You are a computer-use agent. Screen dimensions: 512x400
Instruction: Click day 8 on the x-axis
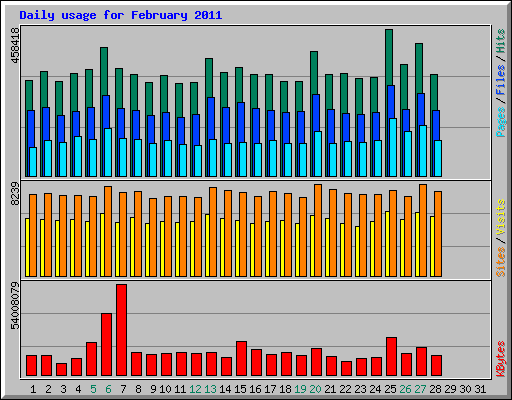138,389
